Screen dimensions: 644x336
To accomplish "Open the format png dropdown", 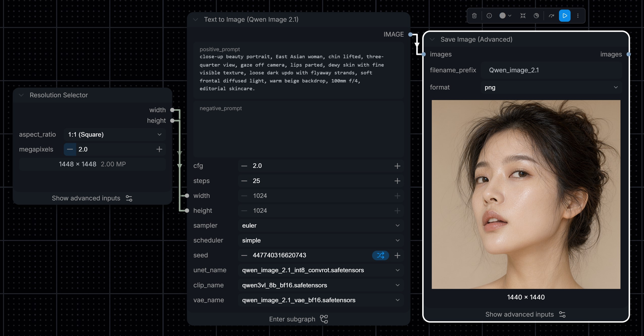I will pyautogui.click(x=551, y=87).
